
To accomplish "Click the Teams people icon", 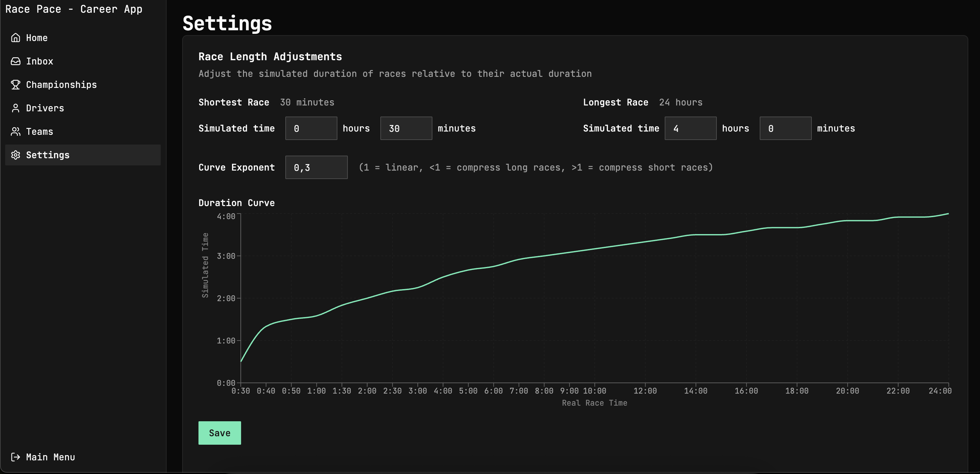I will tap(16, 131).
